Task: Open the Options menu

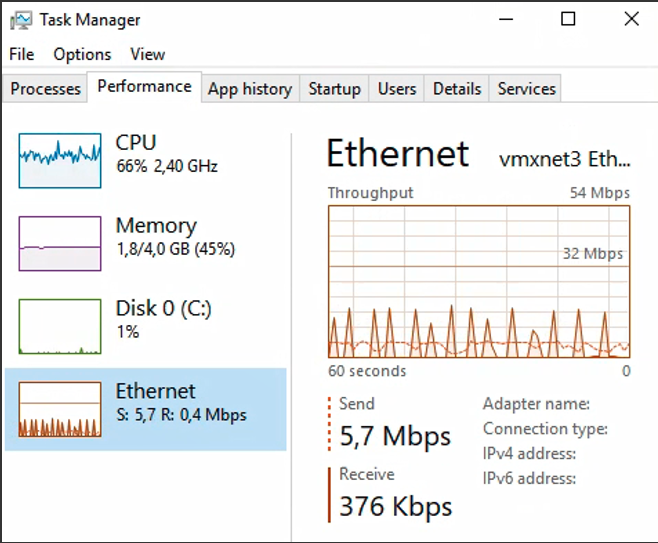Action: [82, 54]
